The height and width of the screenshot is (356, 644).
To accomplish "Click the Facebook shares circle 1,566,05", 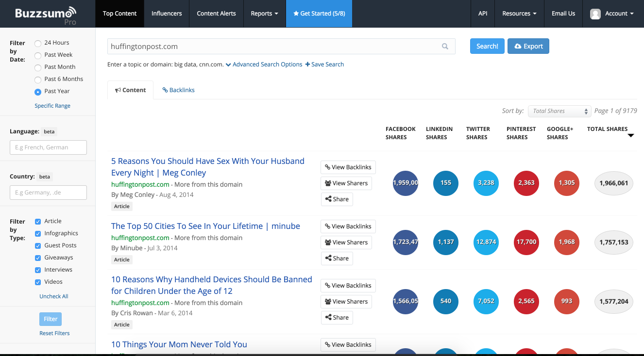I will (406, 301).
